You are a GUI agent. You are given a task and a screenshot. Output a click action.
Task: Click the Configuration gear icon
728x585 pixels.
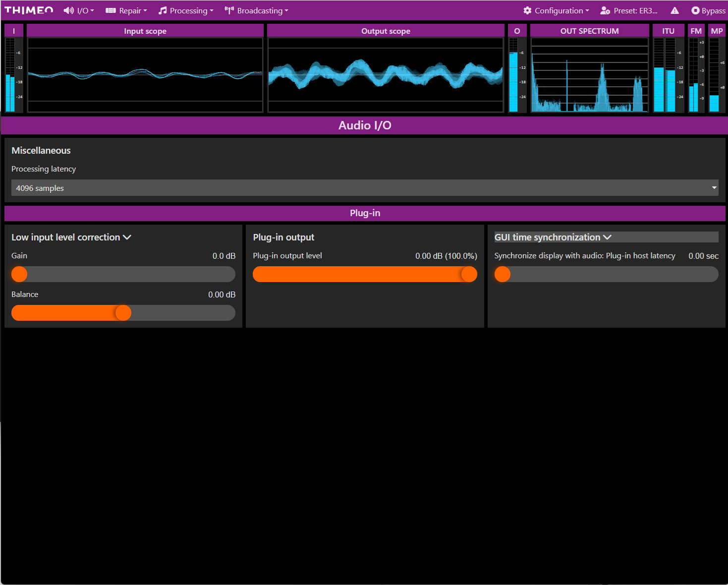click(x=527, y=10)
